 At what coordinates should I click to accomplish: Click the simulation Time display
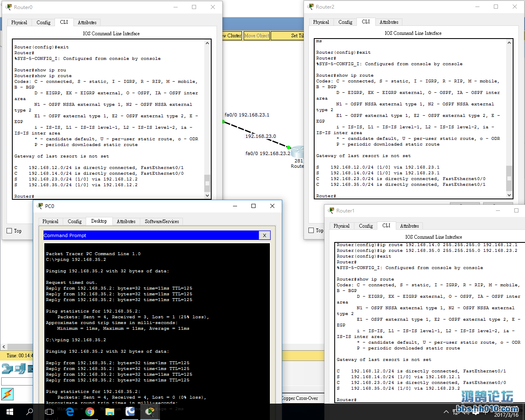pos(19,356)
